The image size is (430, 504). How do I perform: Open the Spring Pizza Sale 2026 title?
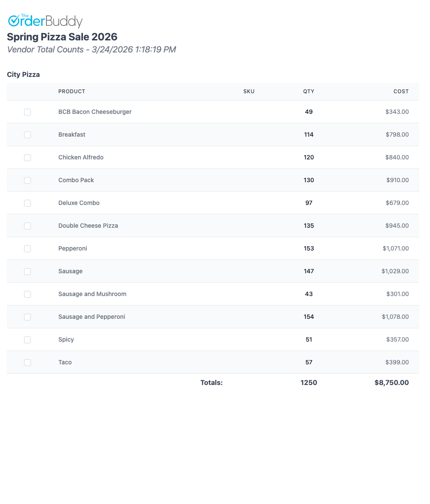62,37
